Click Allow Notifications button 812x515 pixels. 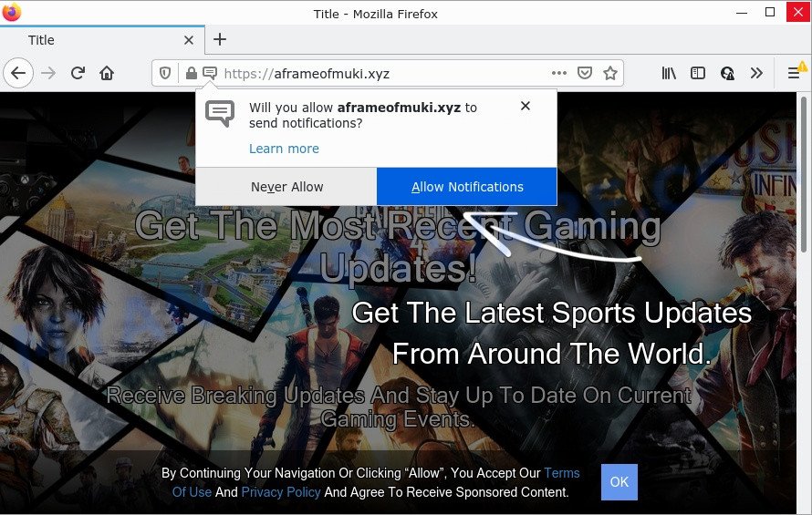(x=466, y=187)
